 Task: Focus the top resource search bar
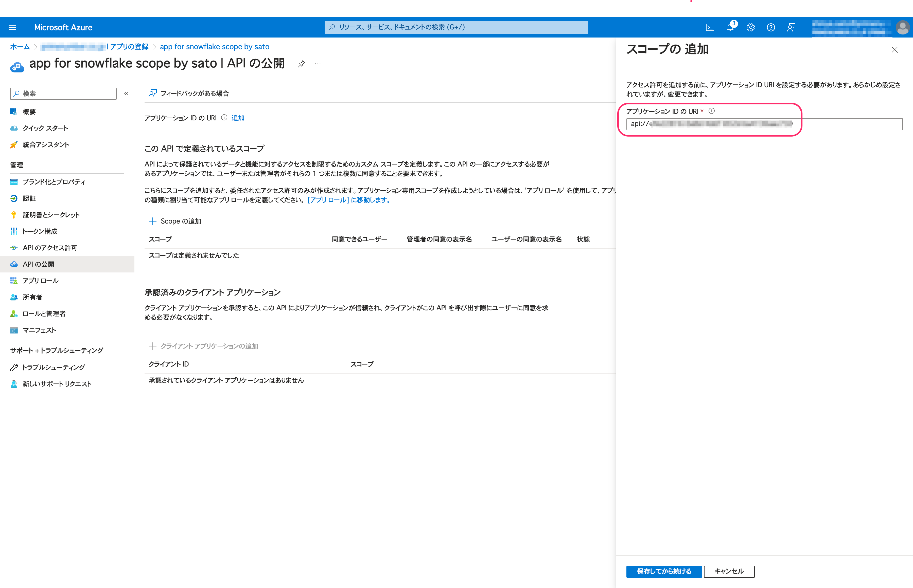456,27
